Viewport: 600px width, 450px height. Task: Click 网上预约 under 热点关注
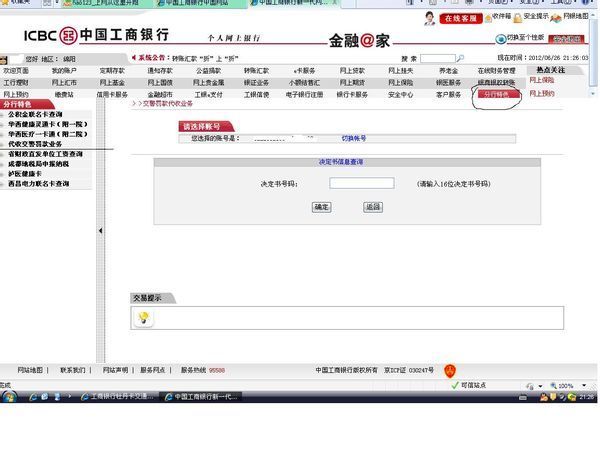pyautogui.click(x=542, y=93)
